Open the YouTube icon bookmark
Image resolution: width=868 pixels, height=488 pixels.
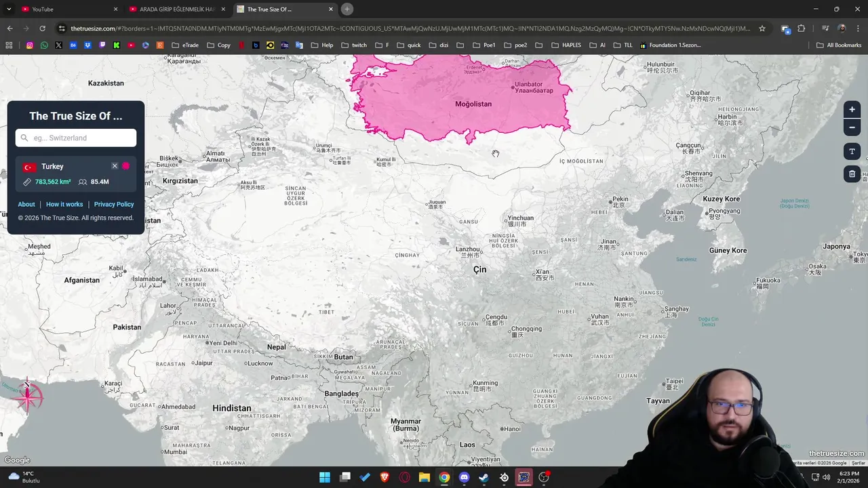coord(132,45)
